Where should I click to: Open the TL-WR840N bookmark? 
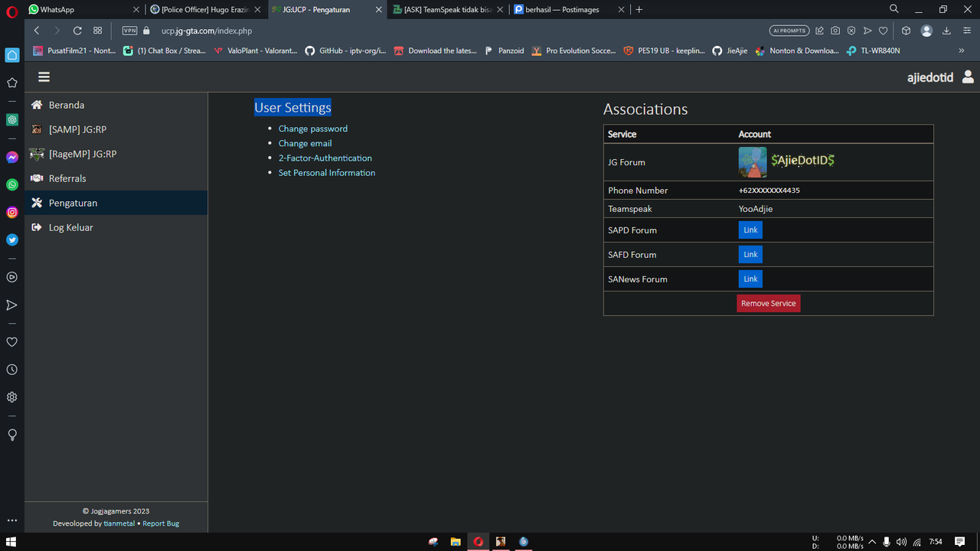pyautogui.click(x=874, y=51)
